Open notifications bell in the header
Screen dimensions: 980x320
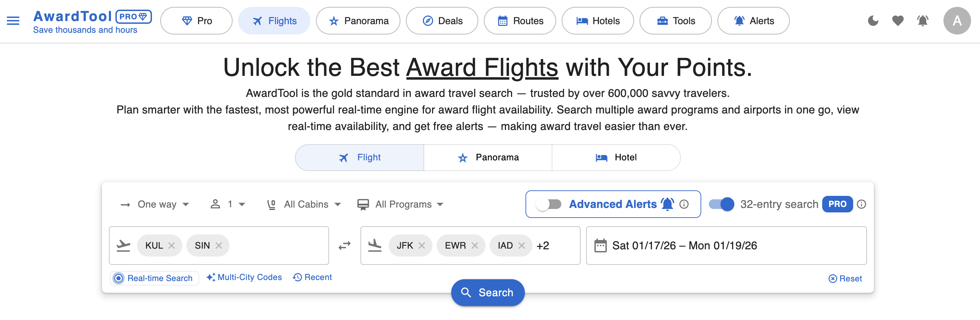pyautogui.click(x=922, y=21)
